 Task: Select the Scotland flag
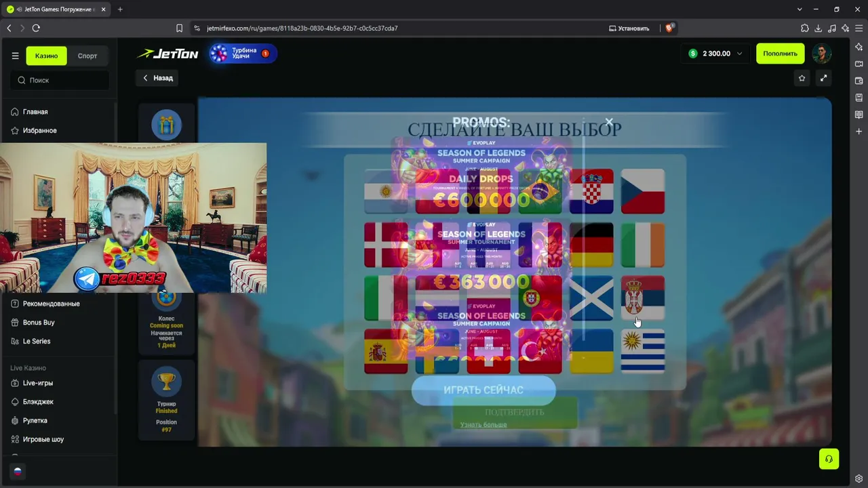click(591, 298)
